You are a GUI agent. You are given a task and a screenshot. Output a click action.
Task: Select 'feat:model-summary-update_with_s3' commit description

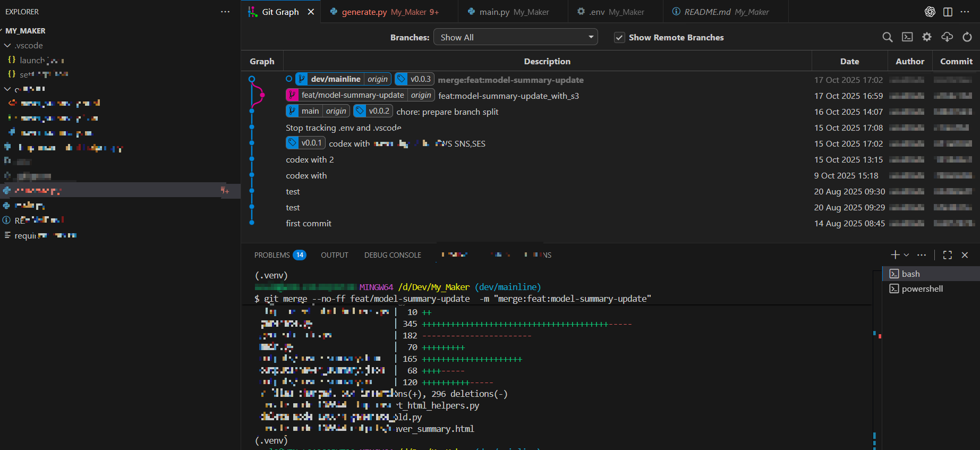coord(508,96)
